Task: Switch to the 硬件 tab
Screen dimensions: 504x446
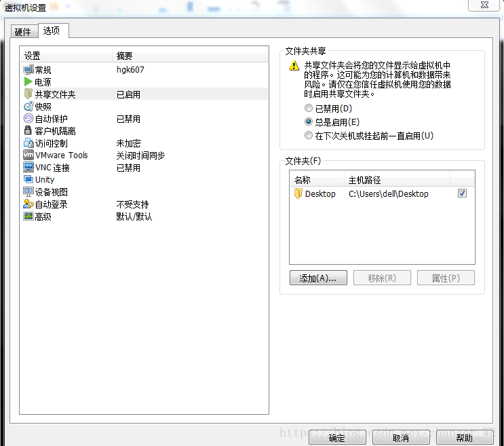Action: point(23,32)
